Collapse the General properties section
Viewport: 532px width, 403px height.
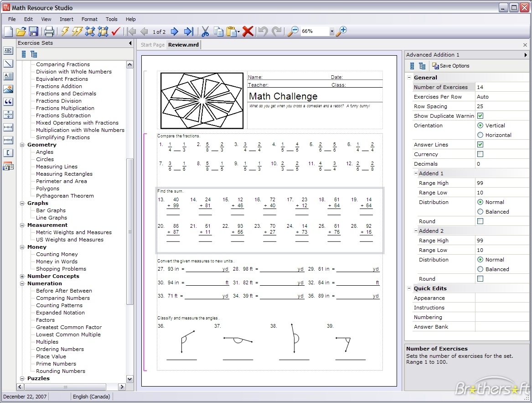pyautogui.click(x=409, y=78)
